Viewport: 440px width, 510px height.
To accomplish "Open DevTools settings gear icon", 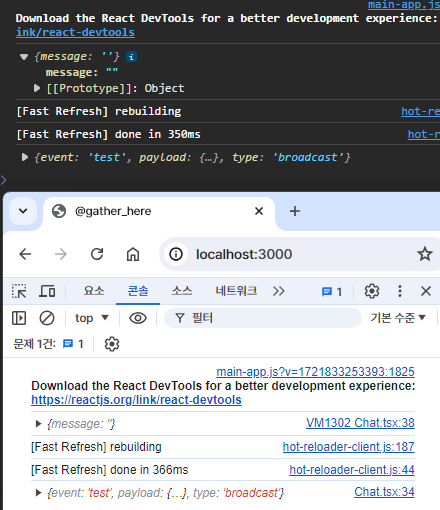I will click(372, 291).
